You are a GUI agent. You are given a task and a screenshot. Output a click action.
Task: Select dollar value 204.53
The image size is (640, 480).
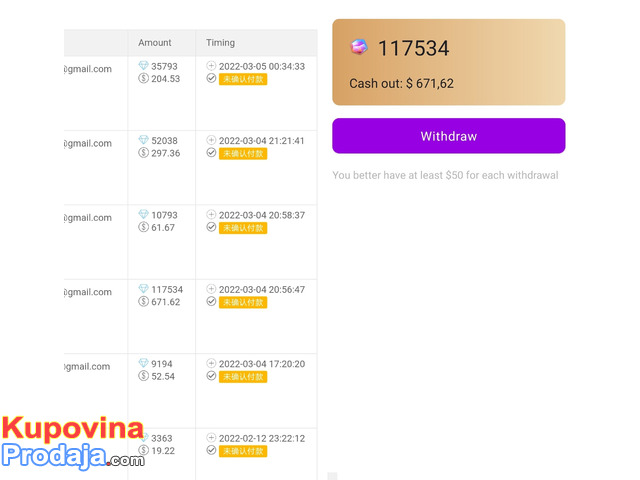(x=165, y=79)
